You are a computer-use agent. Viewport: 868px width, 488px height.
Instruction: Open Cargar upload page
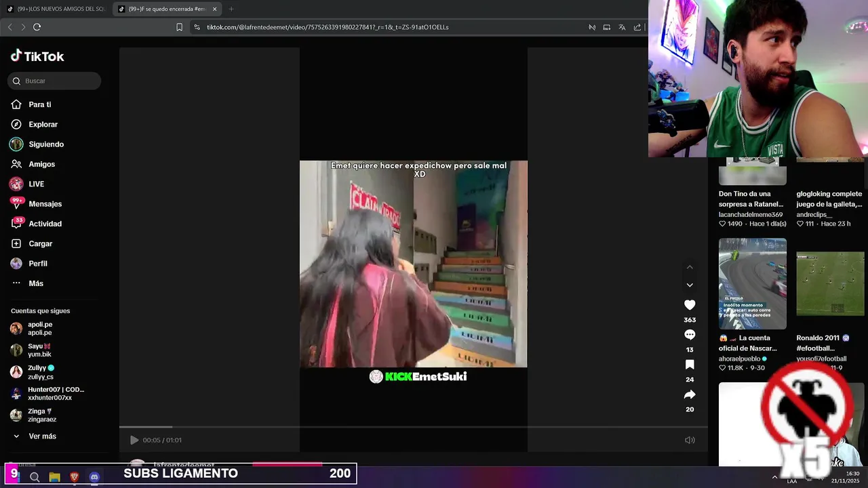click(x=40, y=243)
